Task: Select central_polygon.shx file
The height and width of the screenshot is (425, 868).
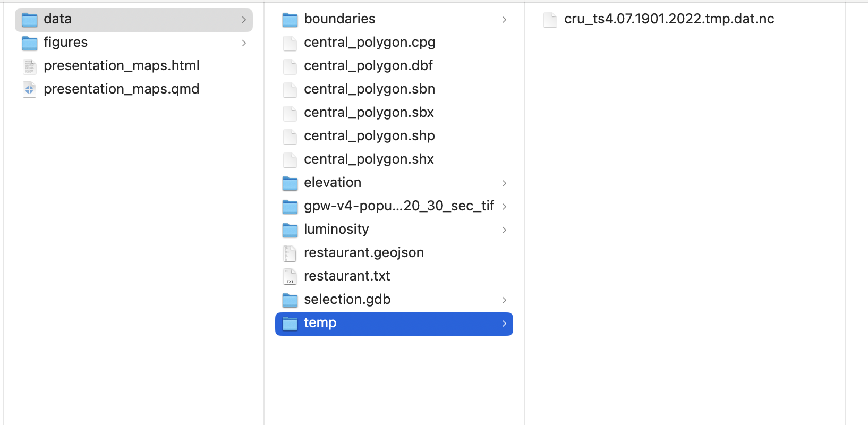Action: point(369,159)
